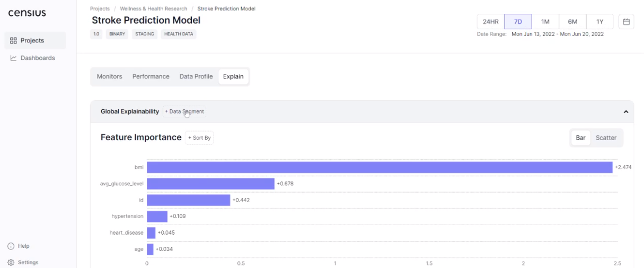644x268 pixels.
Task: Click the Stroke Prediction Model page title
Action: click(146, 21)
